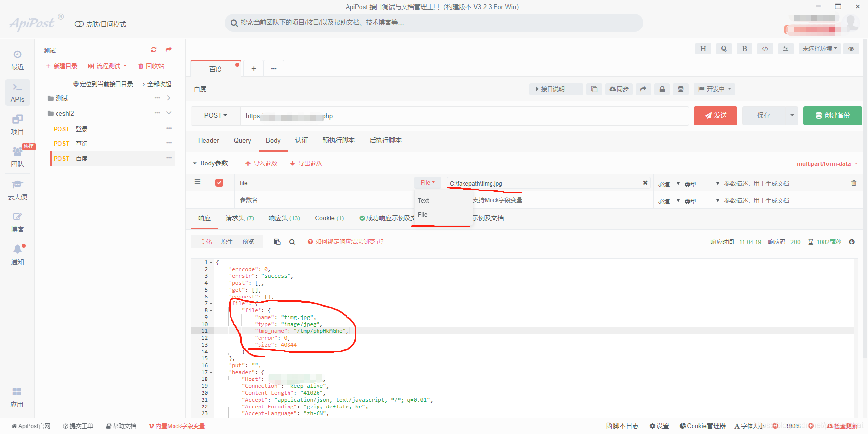Clear the selected file with the X
Screen dimensions: 868x434
[645, 183]
